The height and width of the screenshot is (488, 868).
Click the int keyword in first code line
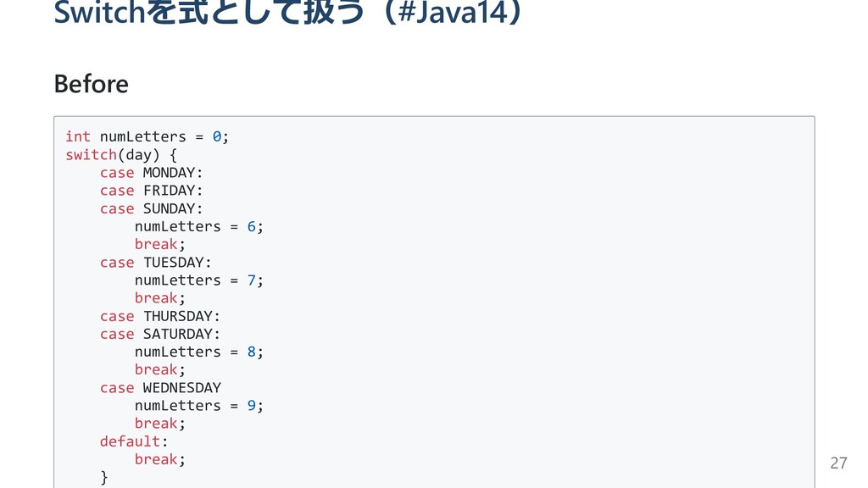pyautogui.click(x=78, y=136)
